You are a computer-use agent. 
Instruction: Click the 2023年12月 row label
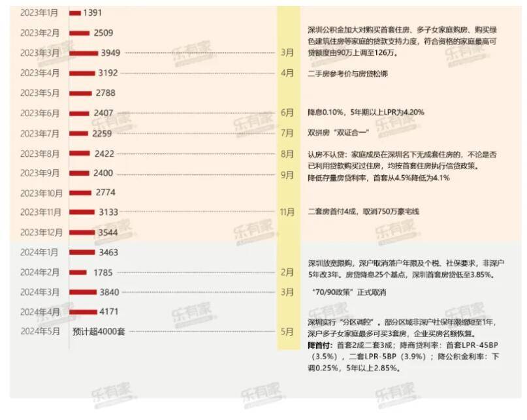[41, 233]
